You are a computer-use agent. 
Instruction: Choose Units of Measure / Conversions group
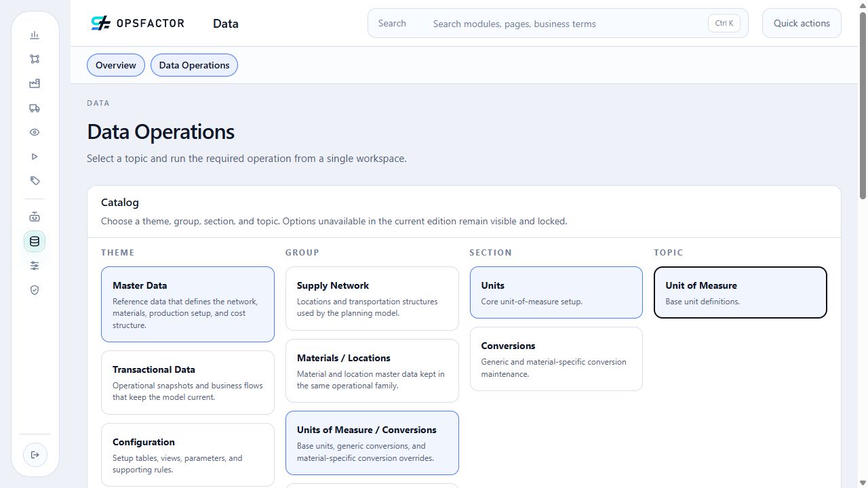click(x=372, y=443)
